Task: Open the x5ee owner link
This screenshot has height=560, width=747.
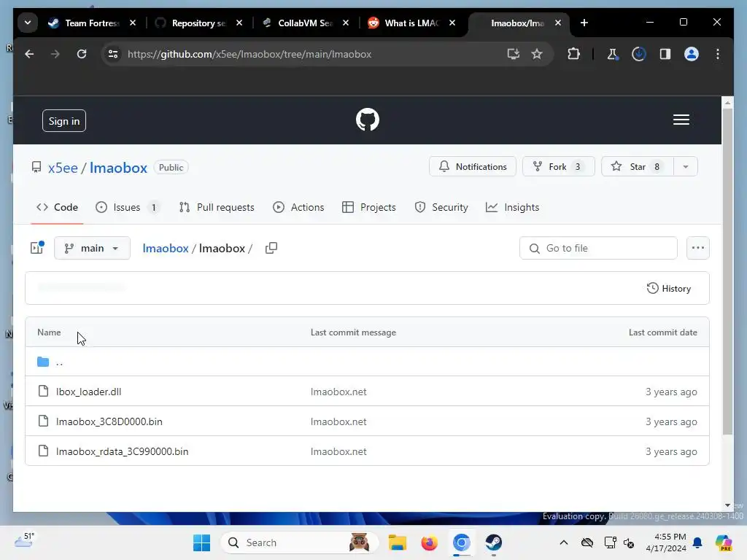Action: point(63,168)
